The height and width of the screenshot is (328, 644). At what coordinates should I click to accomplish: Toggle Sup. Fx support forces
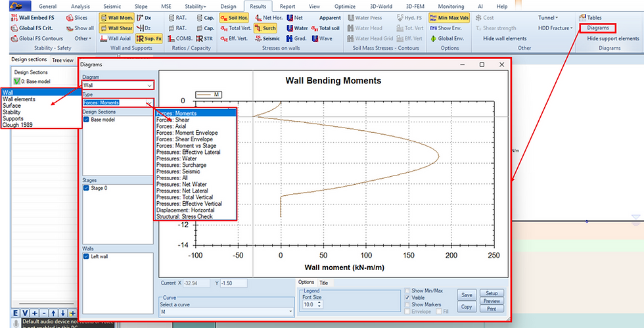pyautogui.click(x=149, y=38)
